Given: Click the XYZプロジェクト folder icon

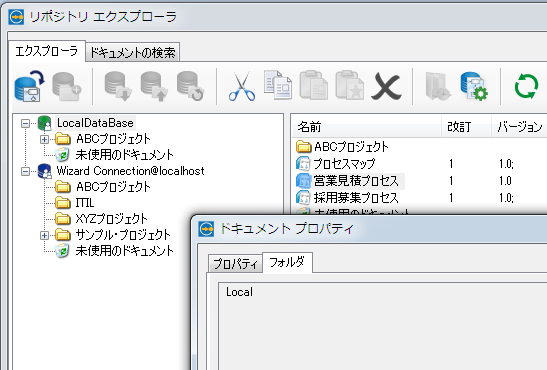Looking at the screenshot, I should coord(63,219).
